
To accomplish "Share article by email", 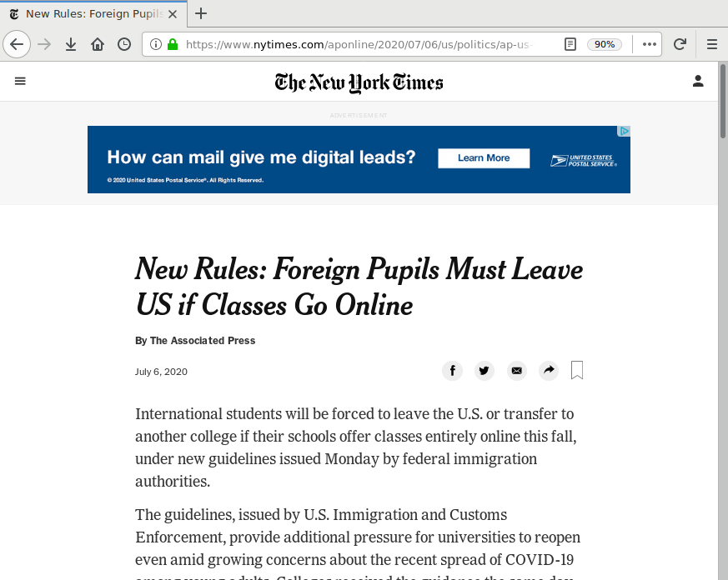I will coord(517,371).
